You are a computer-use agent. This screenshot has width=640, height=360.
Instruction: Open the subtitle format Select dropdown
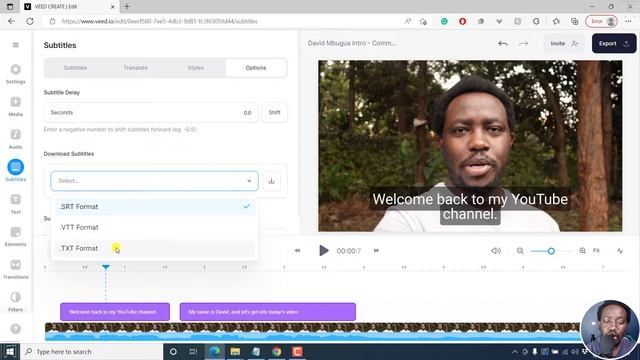pyautogui.click(x=154, y=181)
